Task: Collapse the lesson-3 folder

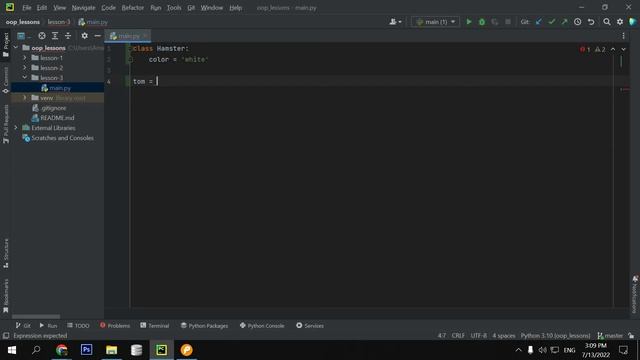Action: pyautogui.click(x=24, y=78)
